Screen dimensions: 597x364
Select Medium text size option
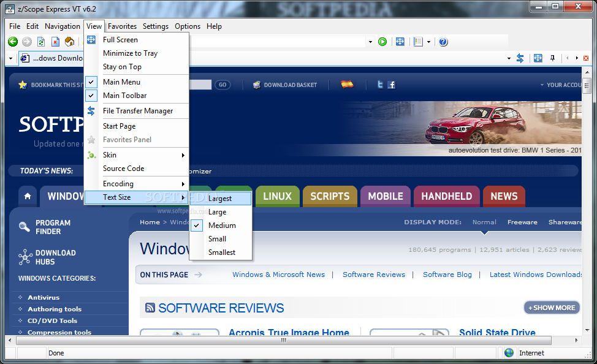tap(221, 226)
